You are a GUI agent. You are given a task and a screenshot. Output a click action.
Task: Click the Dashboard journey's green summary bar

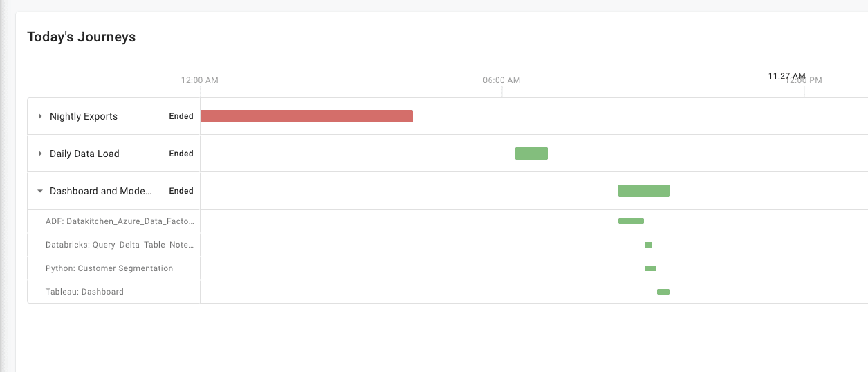tap(643, 191)
